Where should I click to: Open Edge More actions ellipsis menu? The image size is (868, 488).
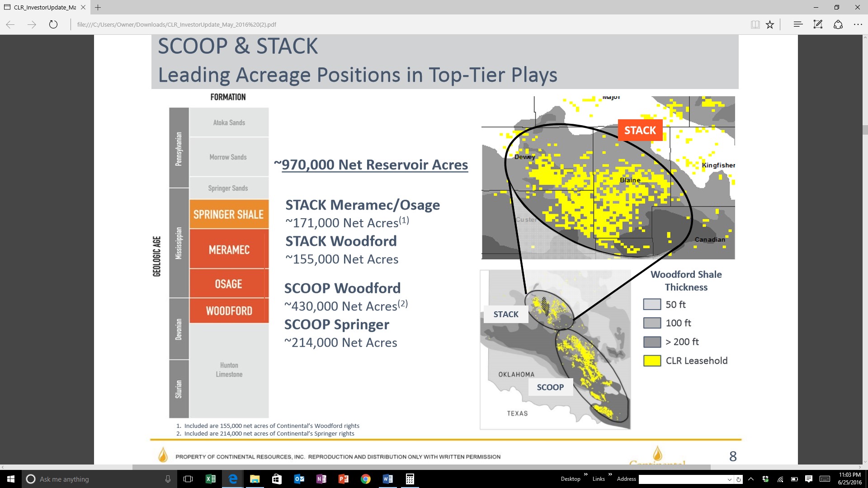coord(858,24)
